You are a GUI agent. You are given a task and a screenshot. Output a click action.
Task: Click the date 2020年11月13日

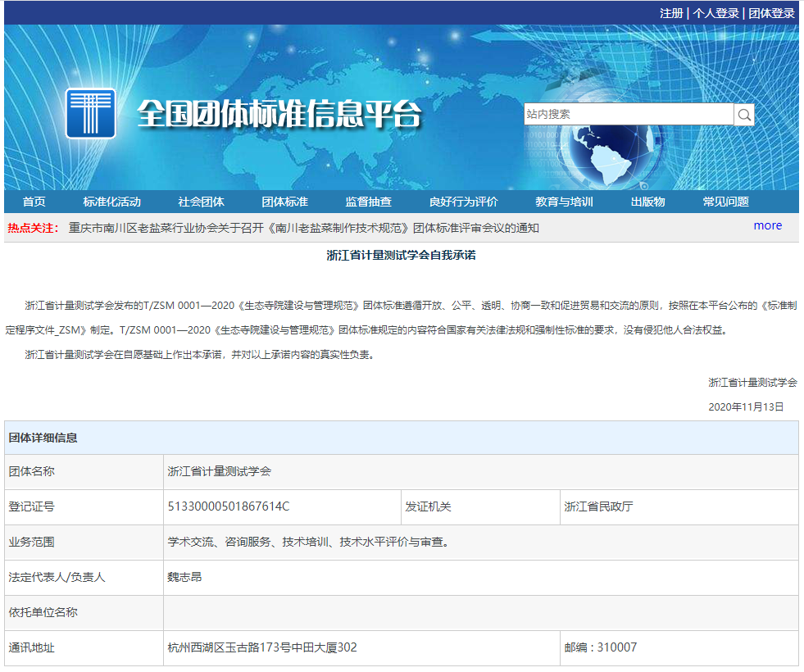tap(746, 407)
